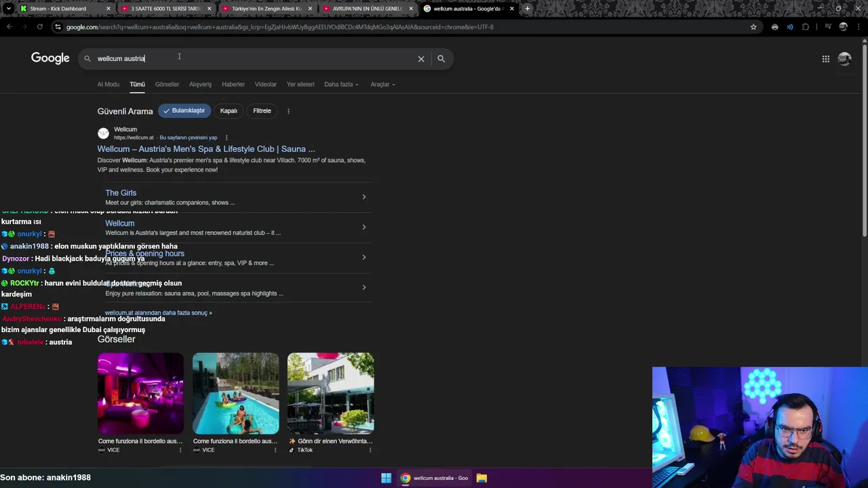Open Wellcum Austria's Men's Spa result title
868x488 pixels.
click(206, 149)
